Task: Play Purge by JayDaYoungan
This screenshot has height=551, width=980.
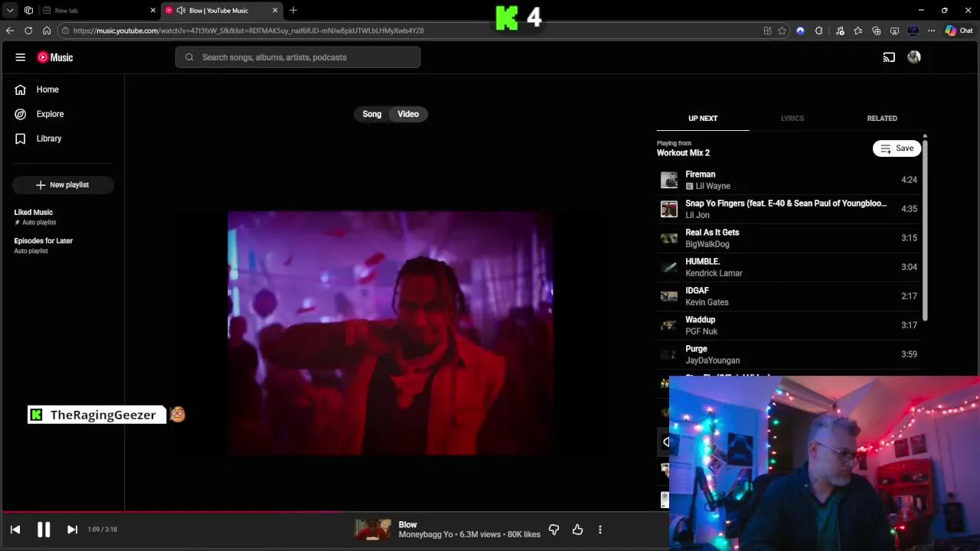Action: click(789, 354)
